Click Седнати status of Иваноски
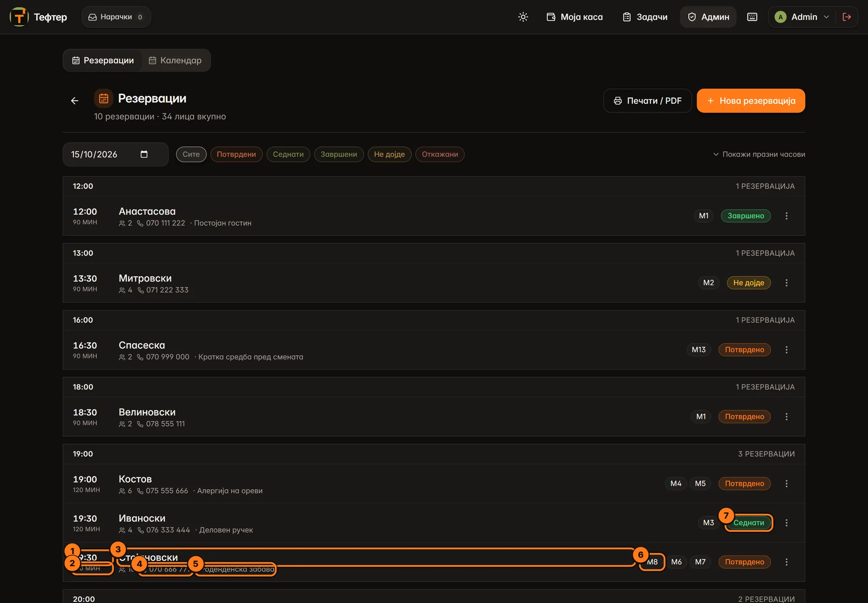The image size is (868, 603). (x=749, y=523)
